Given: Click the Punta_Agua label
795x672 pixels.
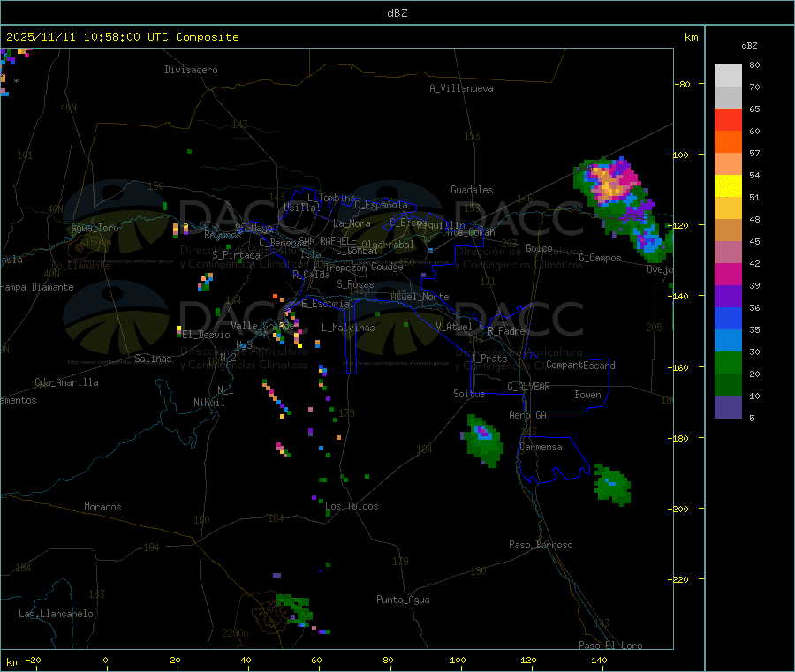Looking at the screenshot, I should click(x=403, y=600).
